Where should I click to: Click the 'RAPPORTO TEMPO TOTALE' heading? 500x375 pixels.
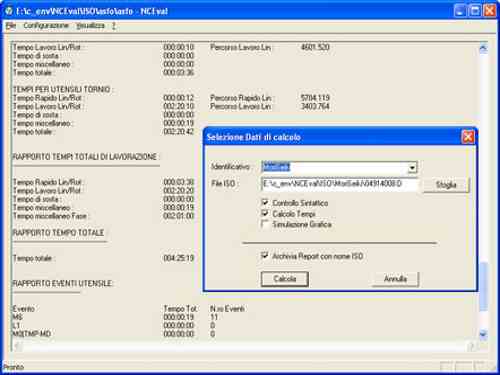click(x=59, y=233)
